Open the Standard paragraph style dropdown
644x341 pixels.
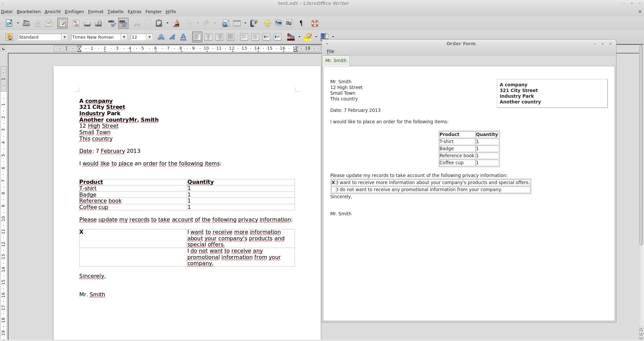click(65, 37)
